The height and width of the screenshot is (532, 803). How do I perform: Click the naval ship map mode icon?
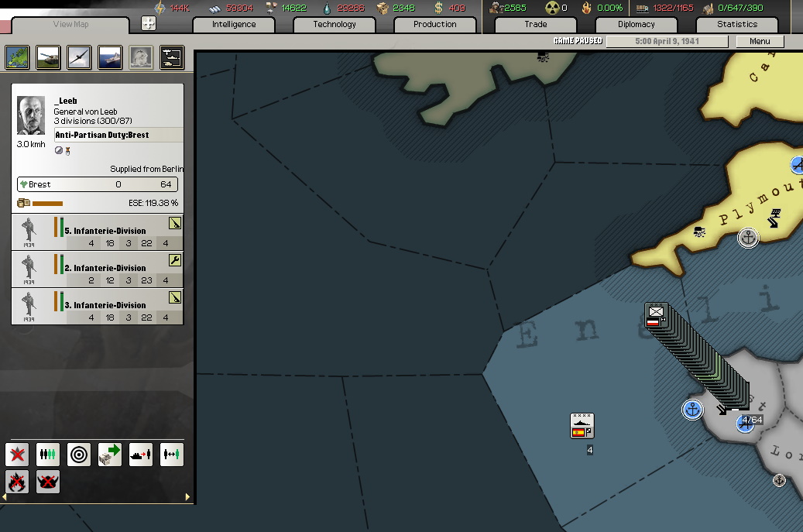(109, 57)
